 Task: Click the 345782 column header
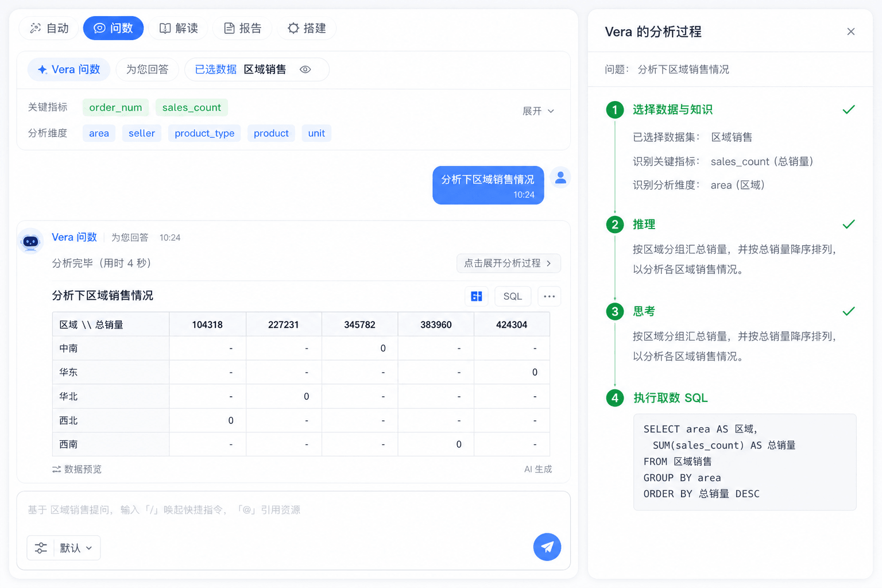359,324
